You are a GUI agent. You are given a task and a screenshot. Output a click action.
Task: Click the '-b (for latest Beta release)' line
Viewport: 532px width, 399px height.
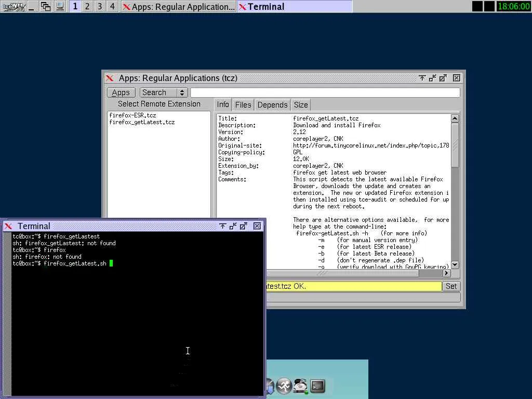click(x=366, y=254)
